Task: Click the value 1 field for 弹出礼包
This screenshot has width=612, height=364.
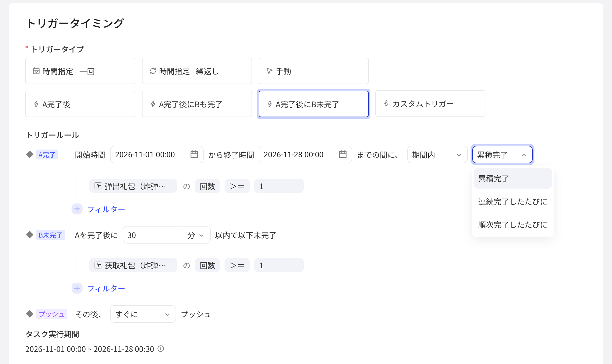Action: (x=279, y=186)
